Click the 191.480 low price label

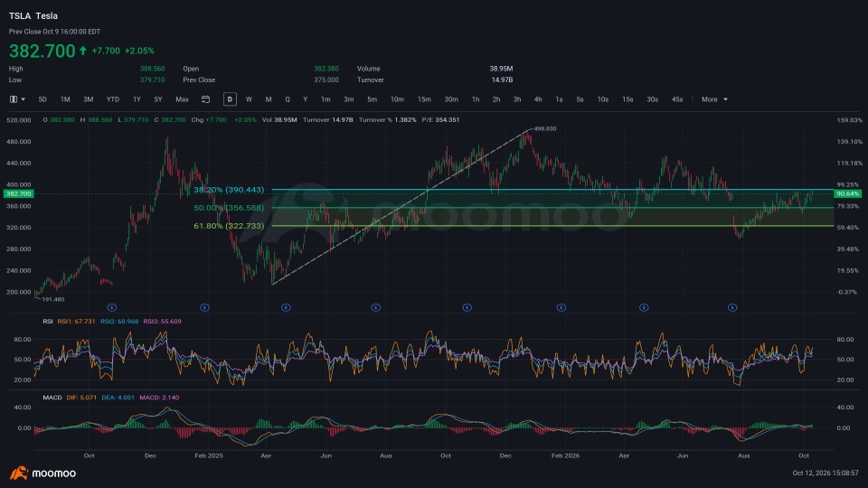(x=53, y=299)
